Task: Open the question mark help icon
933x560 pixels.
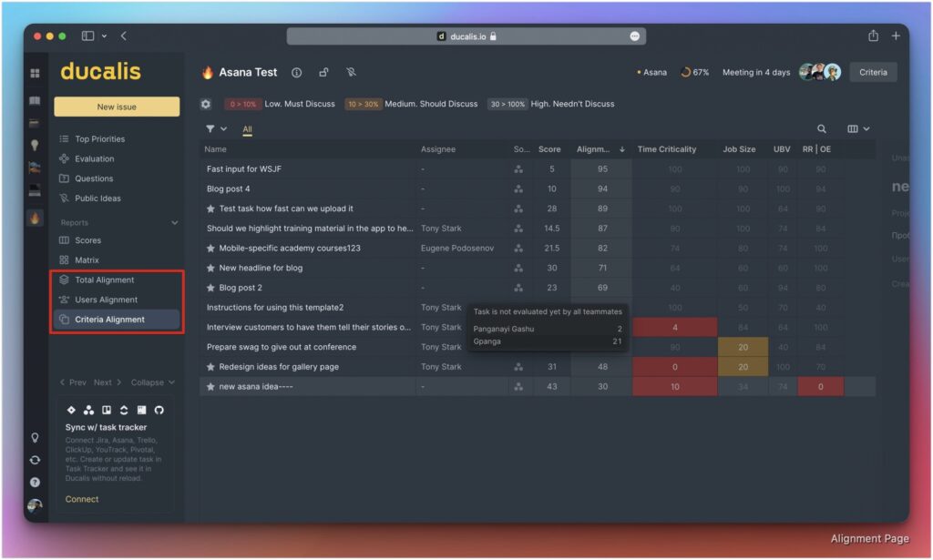Action: (36, 482)
